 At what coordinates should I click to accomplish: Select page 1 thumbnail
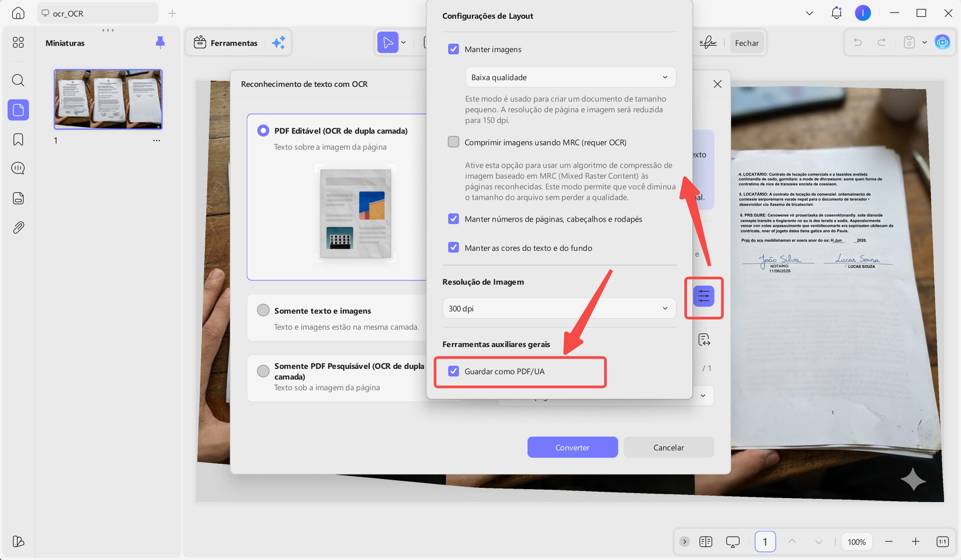coord(108,99)
